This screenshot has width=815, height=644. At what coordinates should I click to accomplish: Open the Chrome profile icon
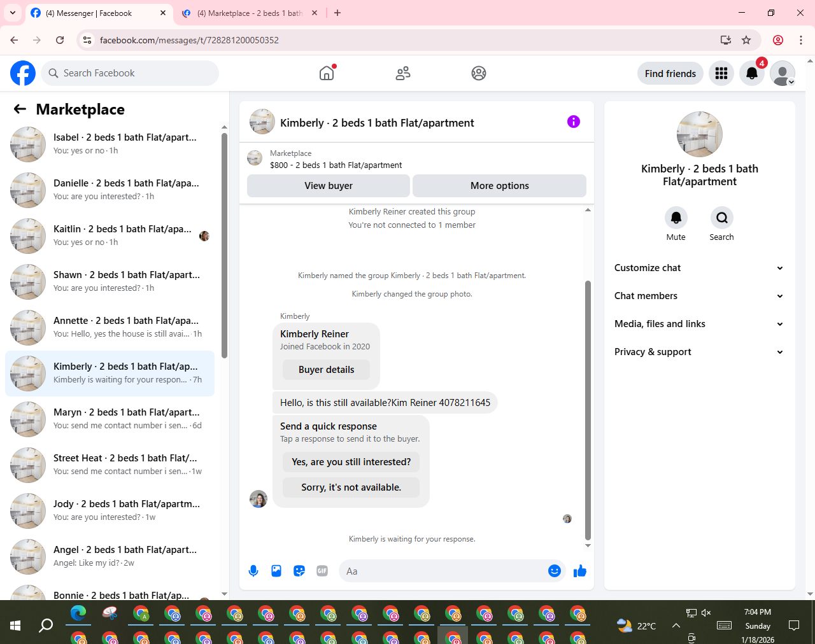point(778,40)
